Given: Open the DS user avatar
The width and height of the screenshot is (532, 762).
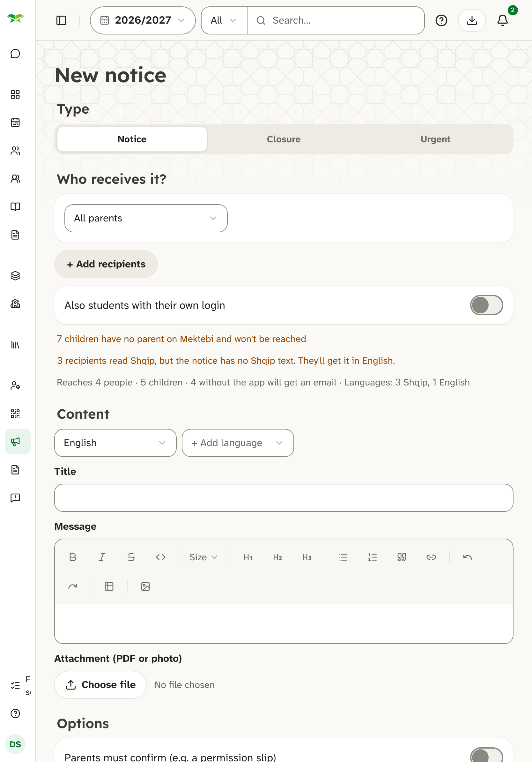Looking at the screenshot, I should coord(15,744).
